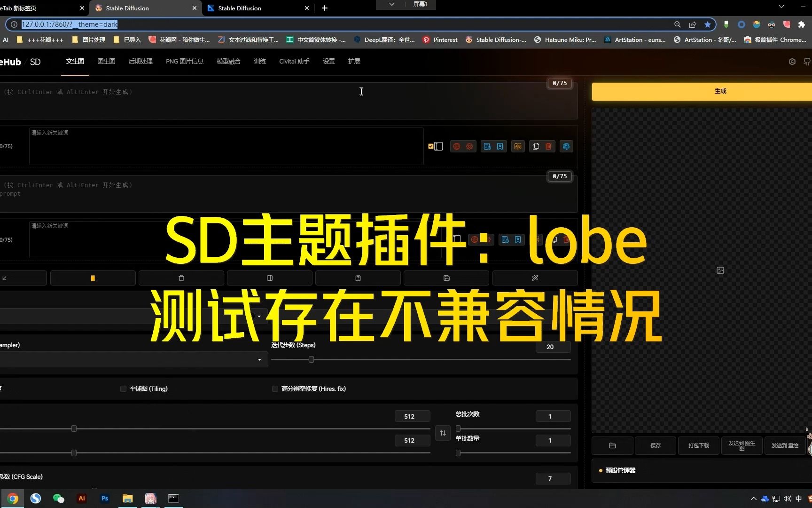Click the red trash icon in prompt toolbar
Screen dimensions: 812x508
(x=548, y=146)
